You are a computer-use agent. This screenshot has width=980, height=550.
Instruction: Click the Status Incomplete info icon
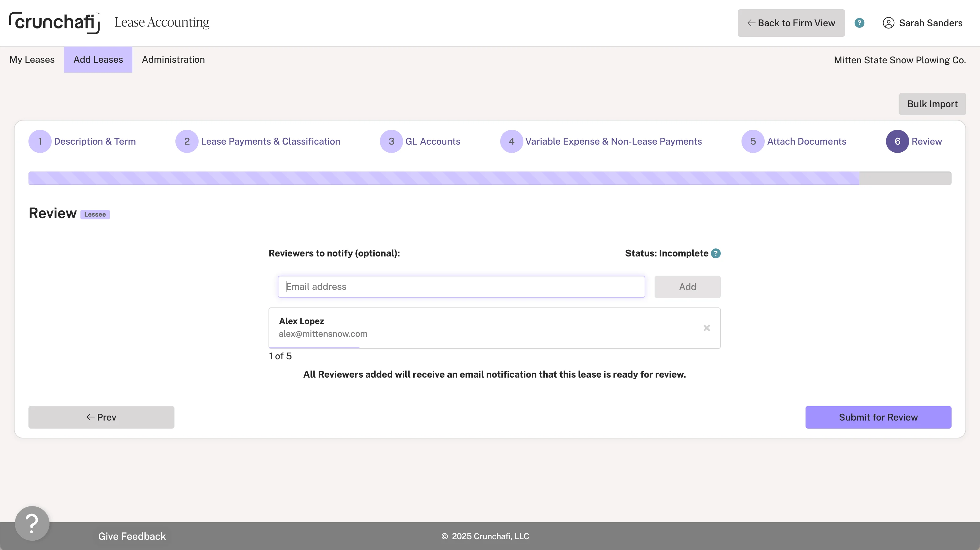[716, 253]
